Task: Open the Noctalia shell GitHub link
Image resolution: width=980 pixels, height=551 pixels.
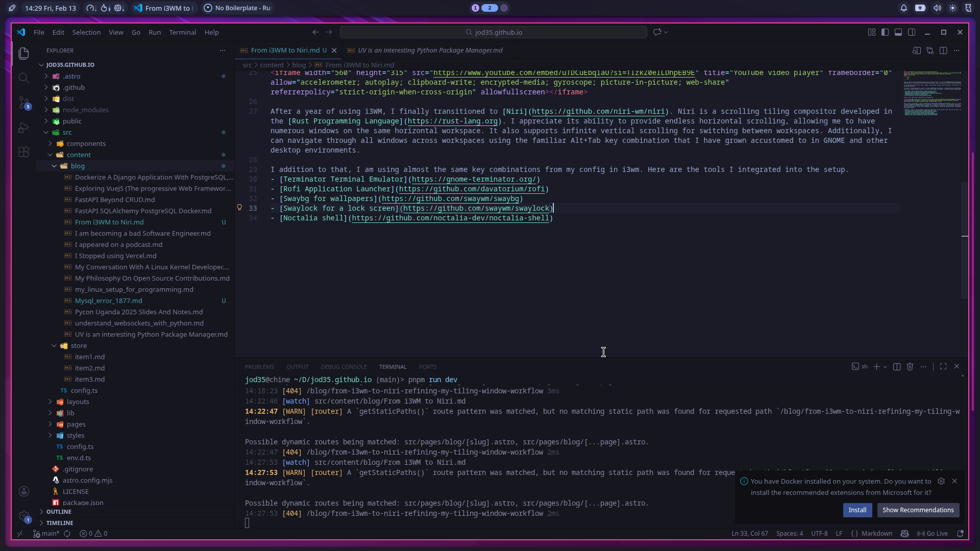Action: click(x=451, y=218)
